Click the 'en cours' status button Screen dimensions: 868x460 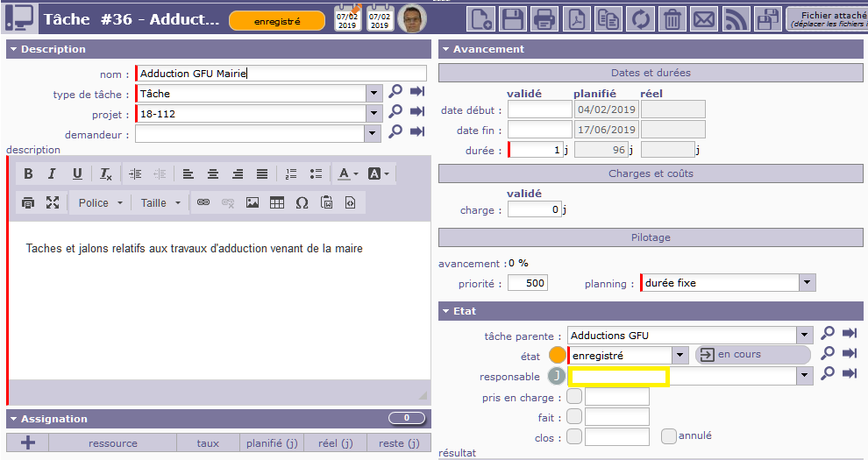tap(752, 354)
